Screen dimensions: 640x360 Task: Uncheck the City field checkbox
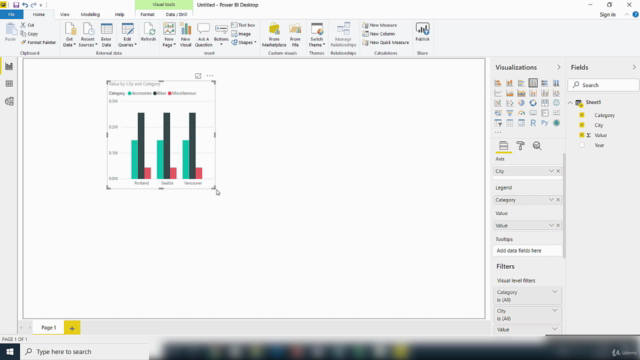pyautogui.click(x=582, y=125)
